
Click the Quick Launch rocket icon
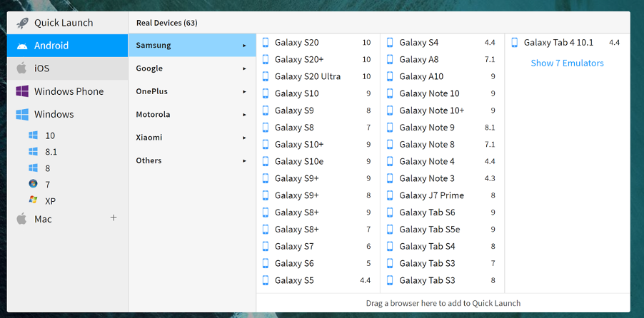coord(22,23)
